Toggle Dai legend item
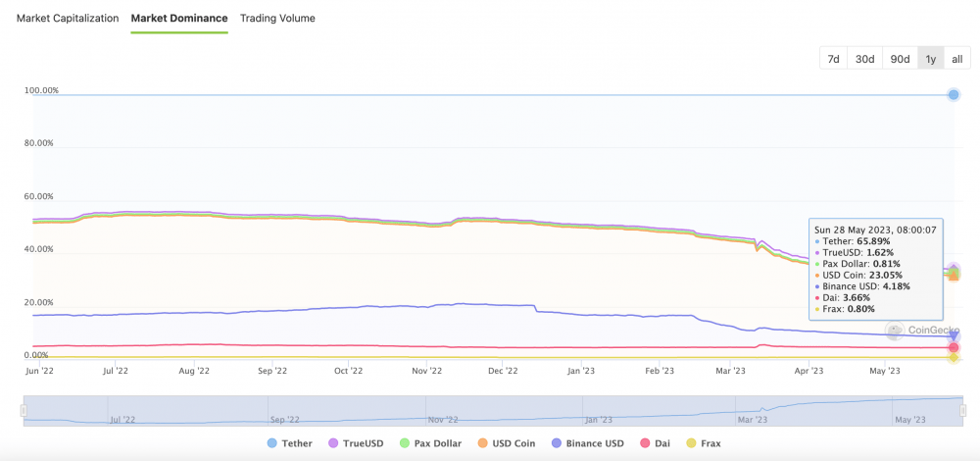This screenshot has width=980, height=461. (x=656, y=443)
